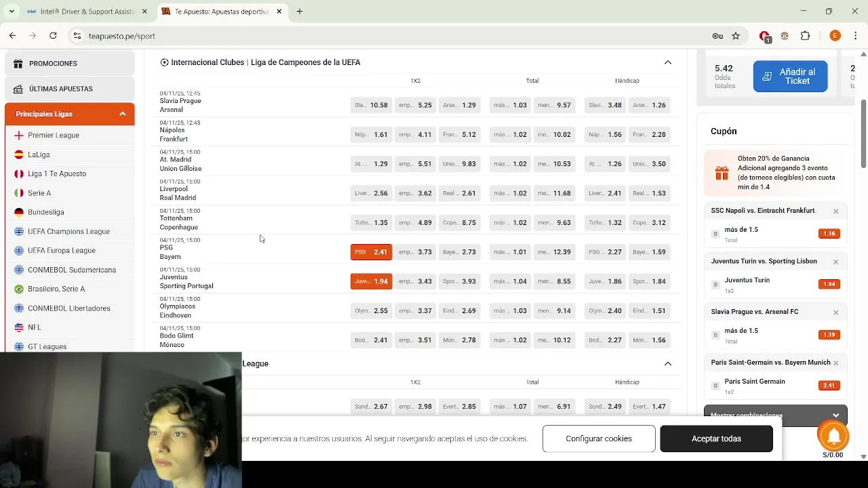Select the Brasileiro Serie A flag icon
The image size is (868, 488).
pos(19,289)
